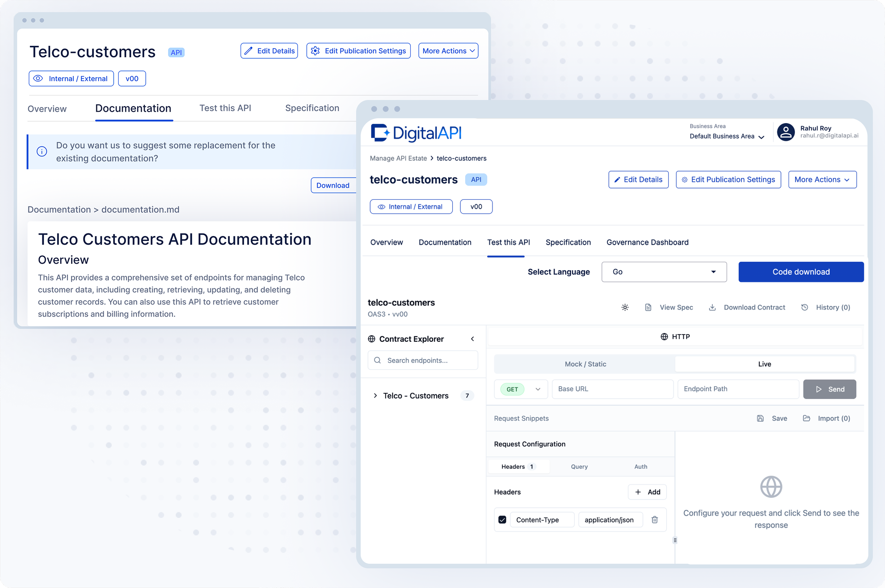Click the DigitalAPI logo
The height and width of the screenshot is (588, 885).
[x=416, y=133]
